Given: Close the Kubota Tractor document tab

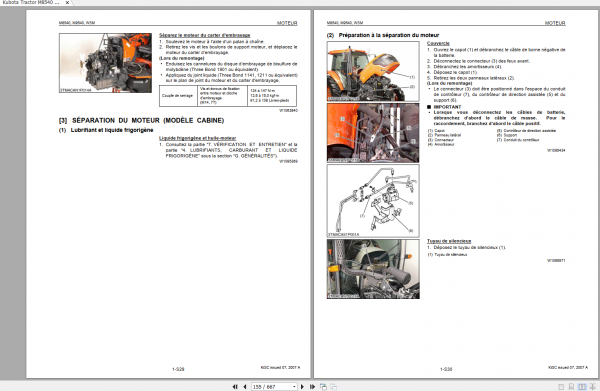Looking at the screenshot, I should point(67,3).
